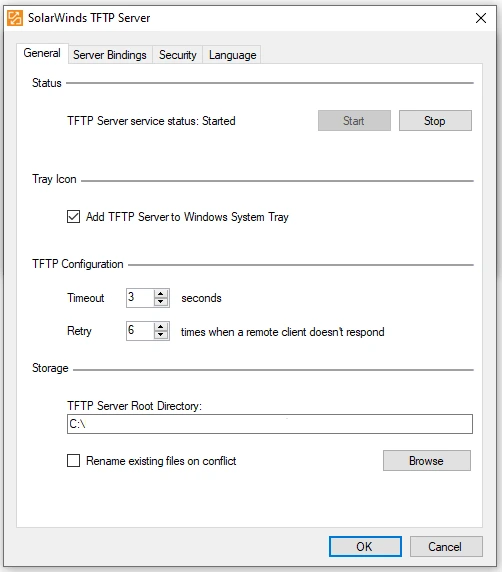The width and height of the screenshot is (502, 572).
Task: Click the disabled Start service button
Action: point(354,120)
